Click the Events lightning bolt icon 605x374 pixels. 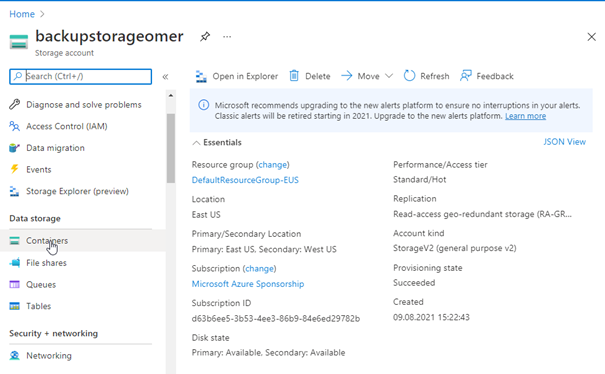14,169
